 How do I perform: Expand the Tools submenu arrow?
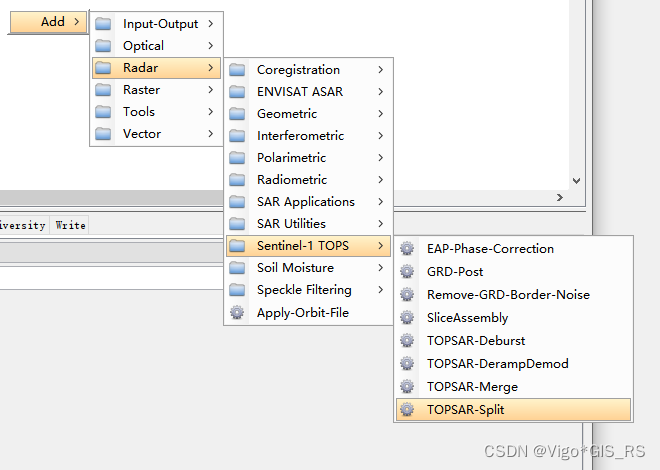point(210,112)
